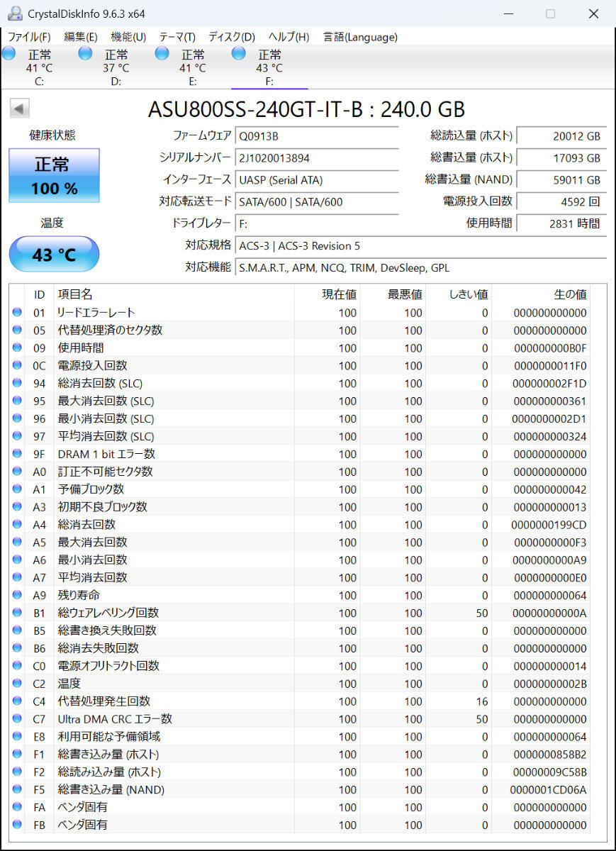
Task: Select drive C: status tab
Action: tap(38, 67)
